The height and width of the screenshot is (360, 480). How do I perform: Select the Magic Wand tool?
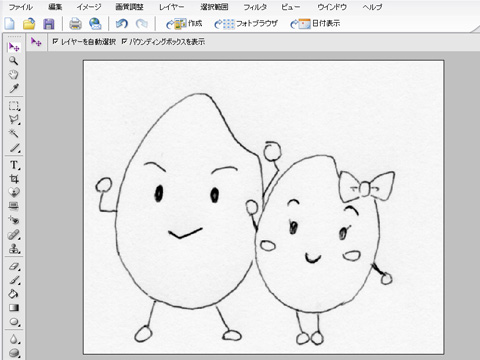click(14, 133)
